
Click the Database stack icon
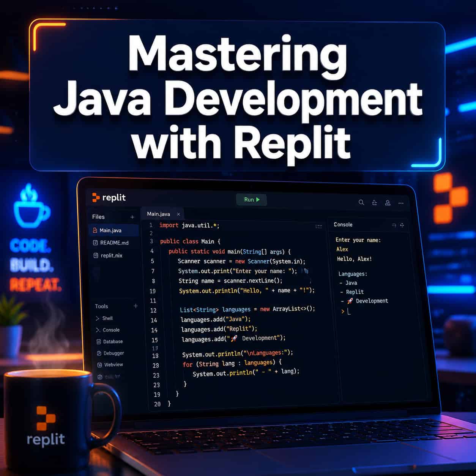tap(99, 342)
